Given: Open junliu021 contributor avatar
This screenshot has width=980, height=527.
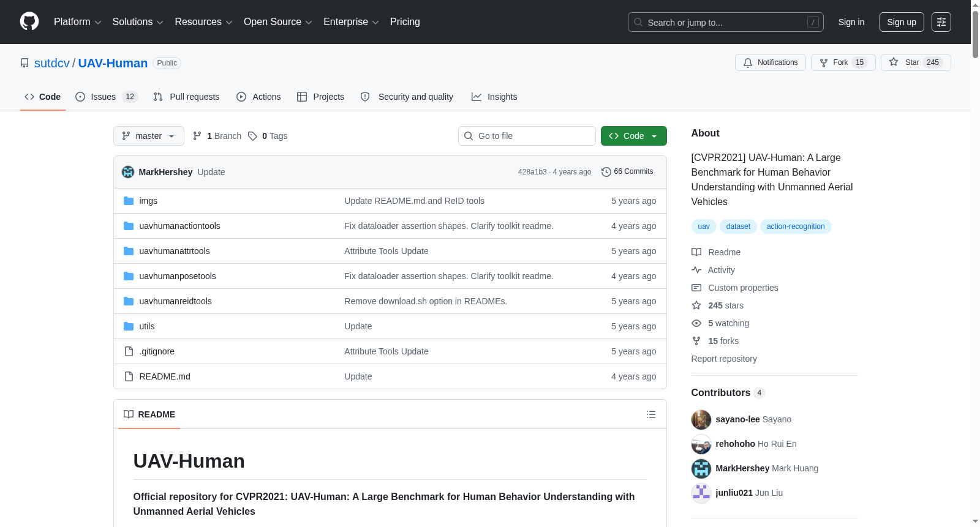Looking at the screenshot, I should pyautogui.click(x=701, y=493).
